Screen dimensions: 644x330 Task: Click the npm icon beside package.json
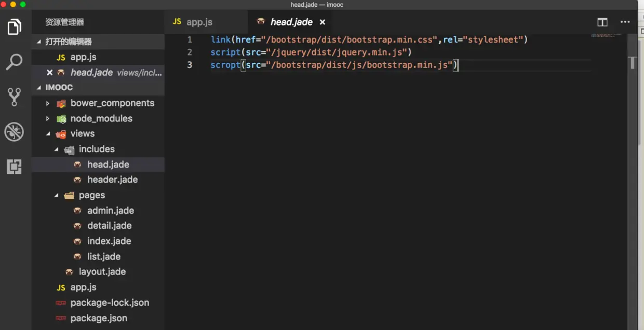[x=61, y=319]
